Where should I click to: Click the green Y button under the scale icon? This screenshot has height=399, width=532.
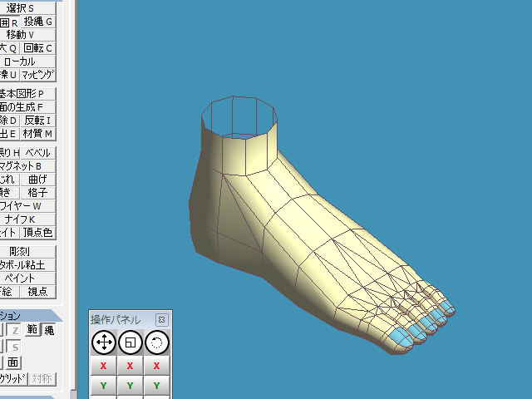tap(130, 386)
